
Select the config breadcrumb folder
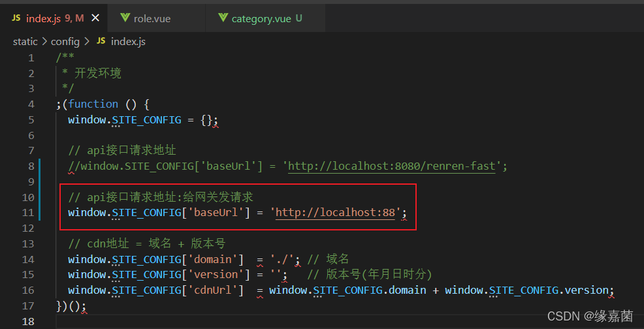pyautogui.click(x=65, y=42)
